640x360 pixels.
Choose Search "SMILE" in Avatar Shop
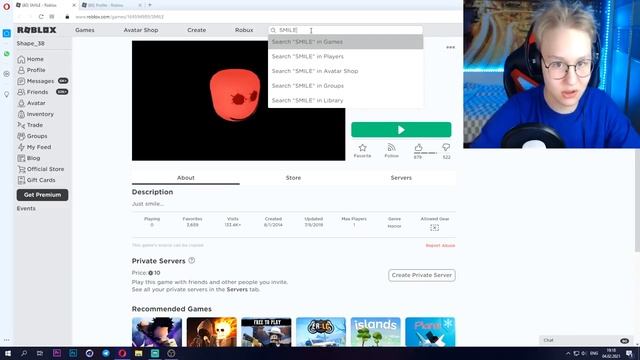point(345,71)
